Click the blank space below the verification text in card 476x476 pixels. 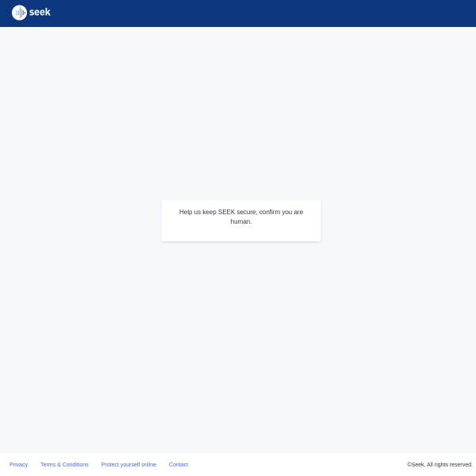241,233
